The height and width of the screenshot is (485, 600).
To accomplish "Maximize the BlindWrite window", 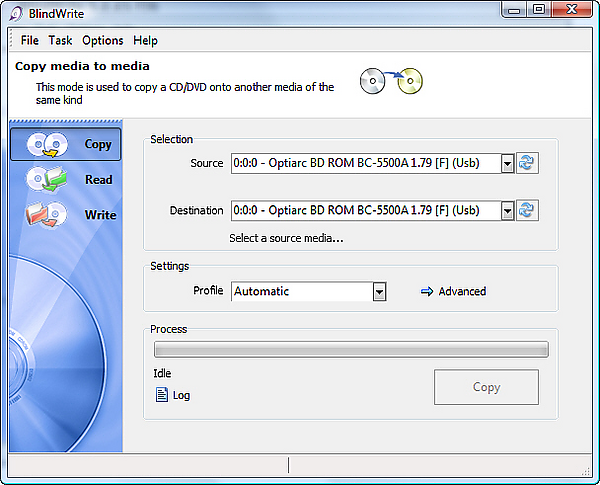I will pyautogui.click(x=539, y=10).
